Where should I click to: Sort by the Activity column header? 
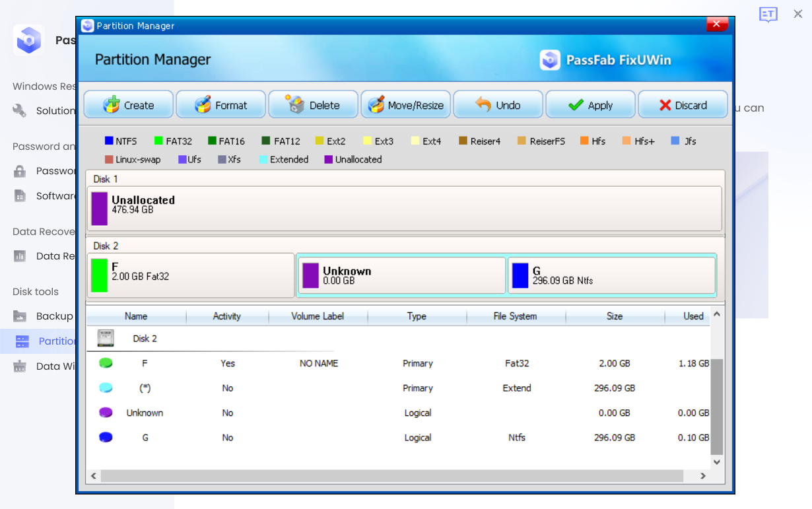pyautogui.click(x=227, y=316)
